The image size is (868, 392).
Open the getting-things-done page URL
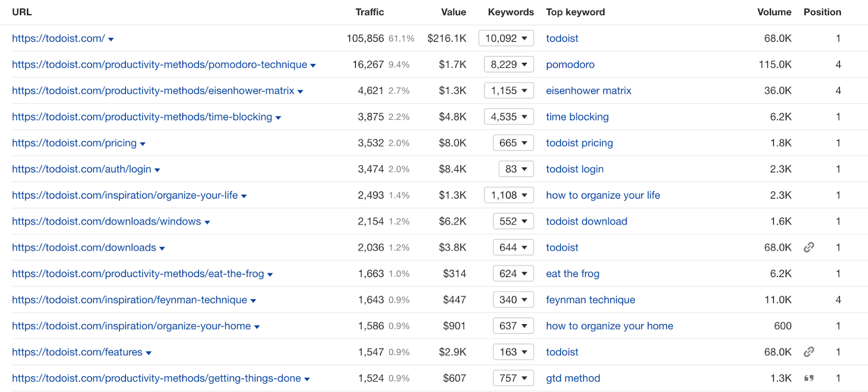coord(156,378)
